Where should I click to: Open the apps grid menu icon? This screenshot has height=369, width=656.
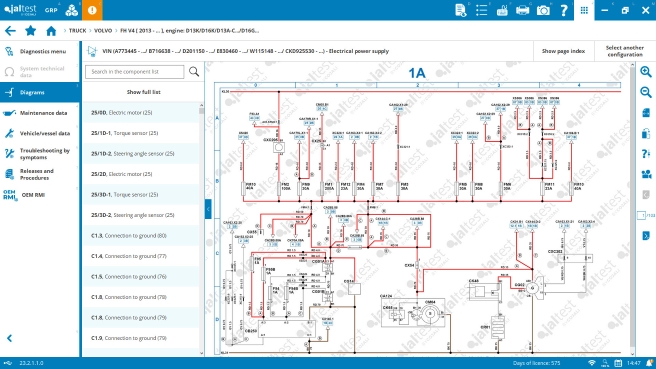coord(584,10)
